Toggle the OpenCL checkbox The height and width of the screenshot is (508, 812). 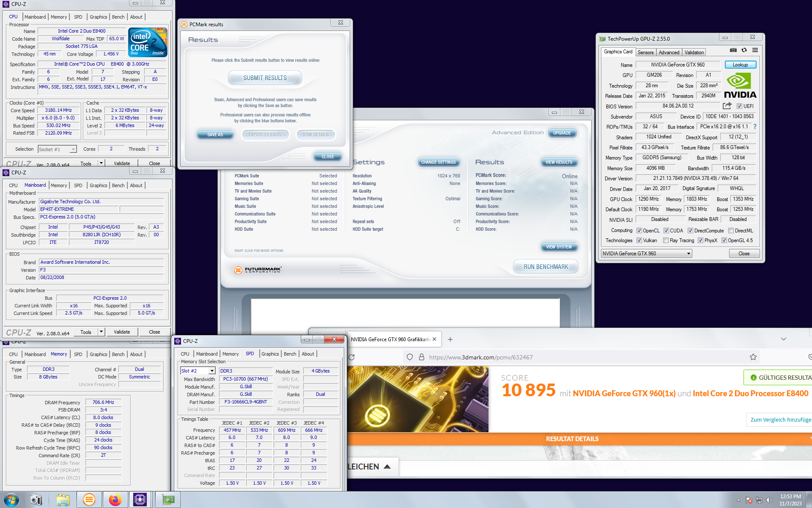coord(639,231)
